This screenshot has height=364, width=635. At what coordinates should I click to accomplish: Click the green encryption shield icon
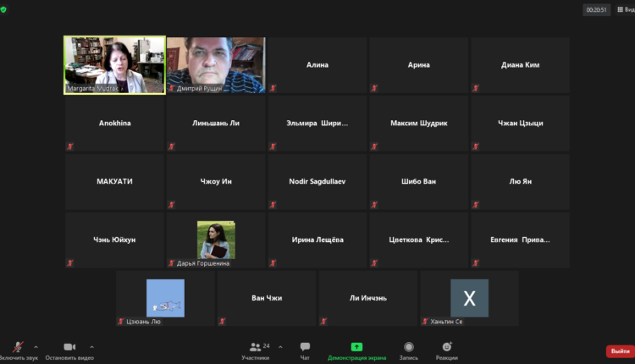click(x=3, y=9)
